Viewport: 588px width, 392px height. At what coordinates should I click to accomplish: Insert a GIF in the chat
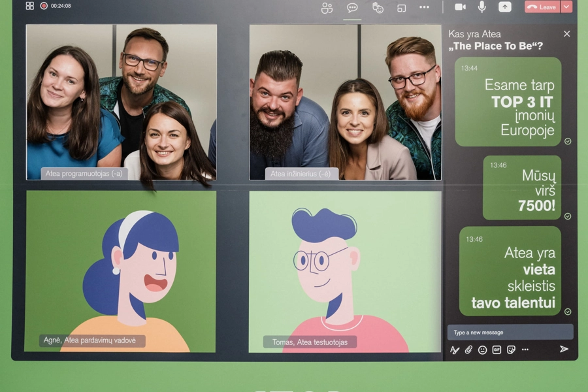point(497,350)
